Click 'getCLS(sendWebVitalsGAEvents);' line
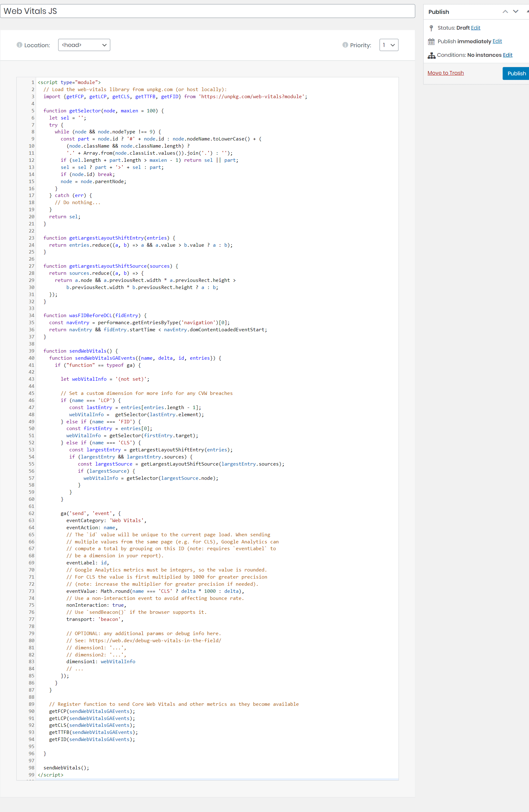This screenshot has height=812, width=529. pyautogui.click(x=92, y=725)
